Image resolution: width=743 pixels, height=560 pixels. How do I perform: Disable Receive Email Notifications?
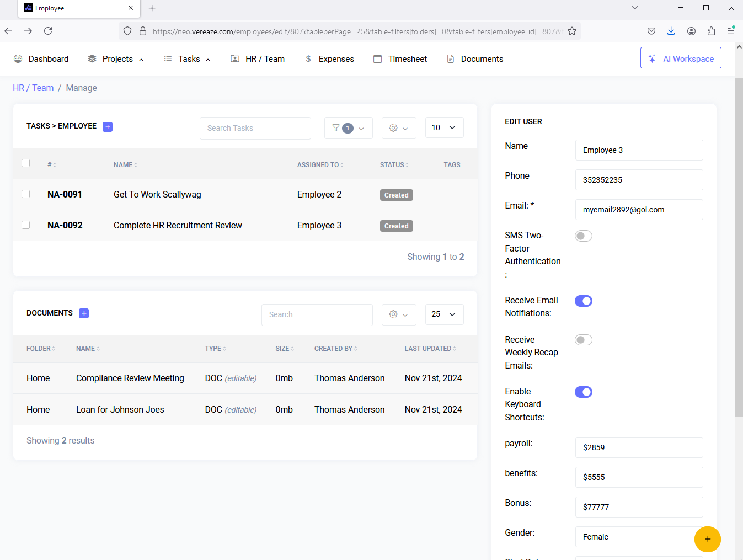click(x=583, y=301)
